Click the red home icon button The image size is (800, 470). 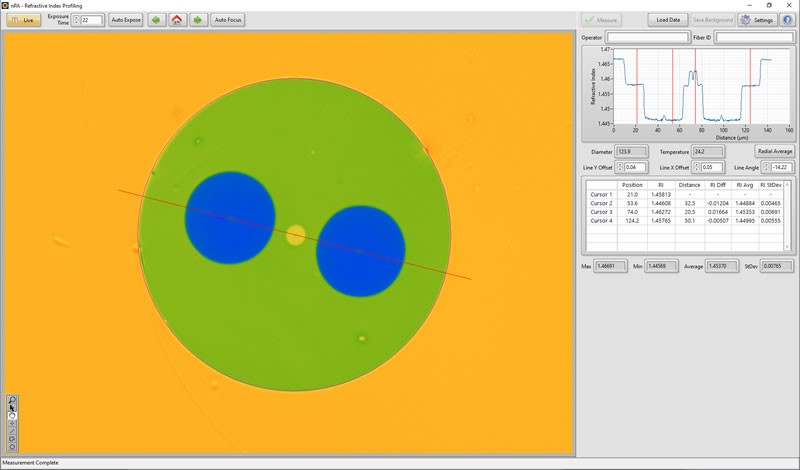177,19
